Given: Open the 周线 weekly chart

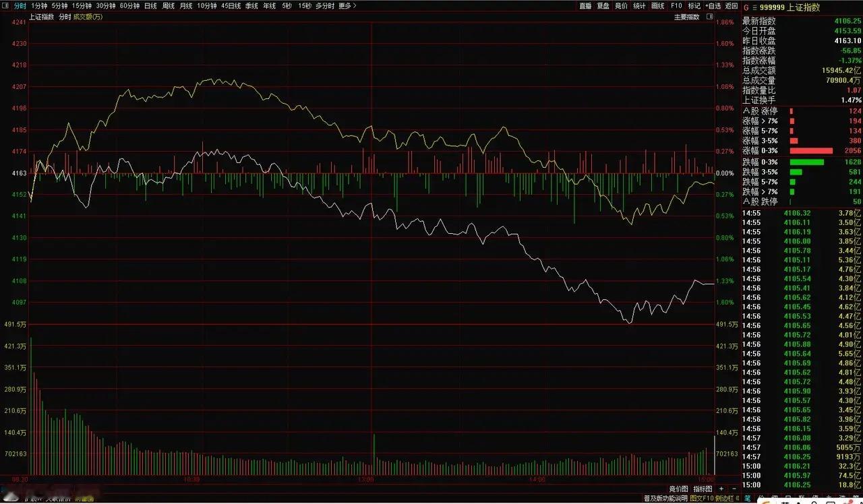Looking at the screenshot, I should coord(169,5).
